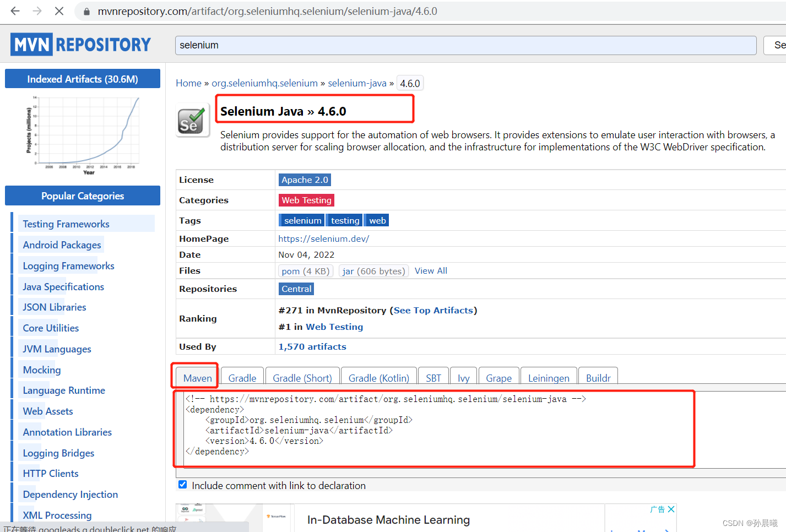Uncheck Include comment with link to declaration

(182, 485)
